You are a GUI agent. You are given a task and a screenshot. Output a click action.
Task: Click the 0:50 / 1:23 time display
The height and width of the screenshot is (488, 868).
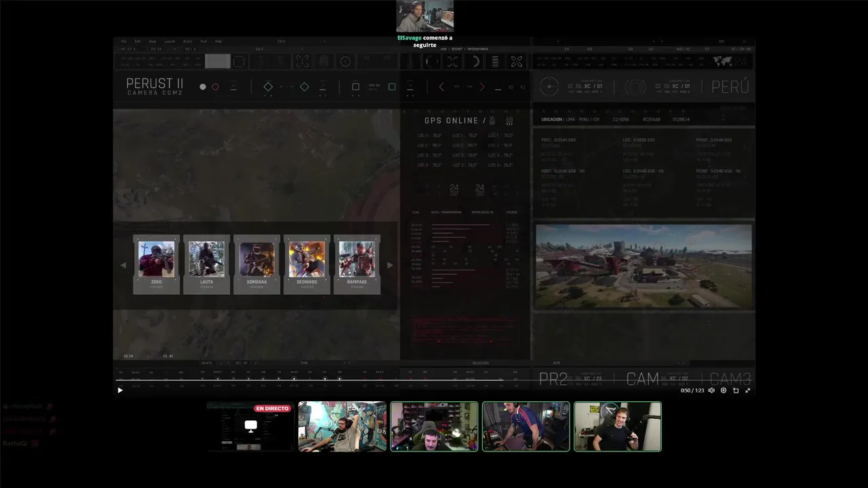pyautogui.click(x=691, y=390)
